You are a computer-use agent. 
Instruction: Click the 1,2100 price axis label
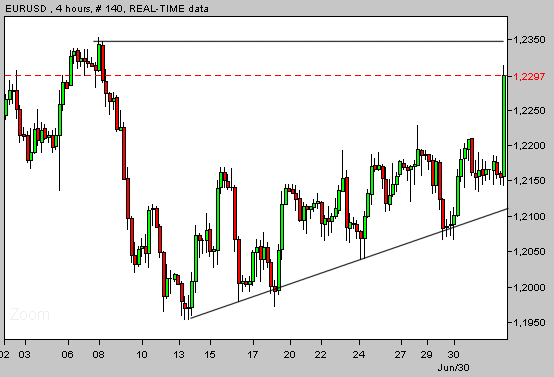click(529, 216)
